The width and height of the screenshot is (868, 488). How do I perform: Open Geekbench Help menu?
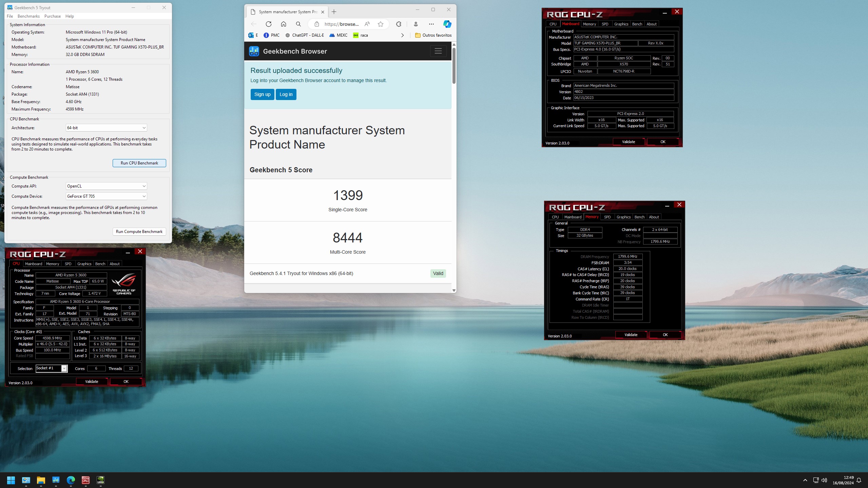[70, 16]
